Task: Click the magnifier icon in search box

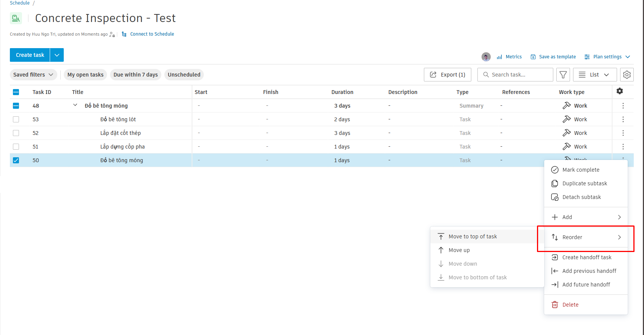Action: coord(486,75)
